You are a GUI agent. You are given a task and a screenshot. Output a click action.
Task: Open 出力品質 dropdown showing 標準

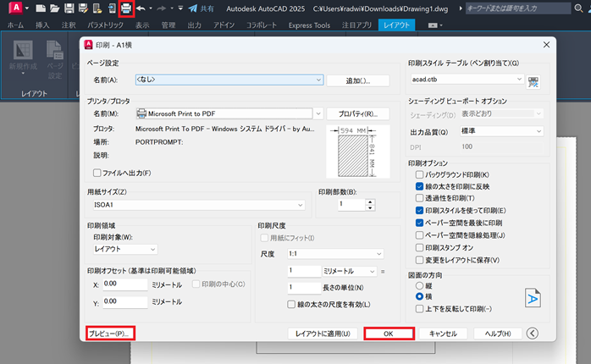point(501,131)
